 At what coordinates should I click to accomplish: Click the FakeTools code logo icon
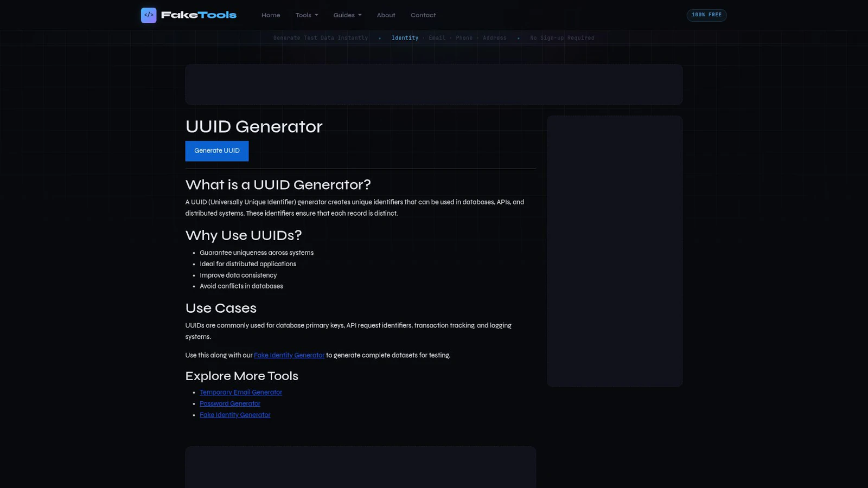(x=149, y=15)
